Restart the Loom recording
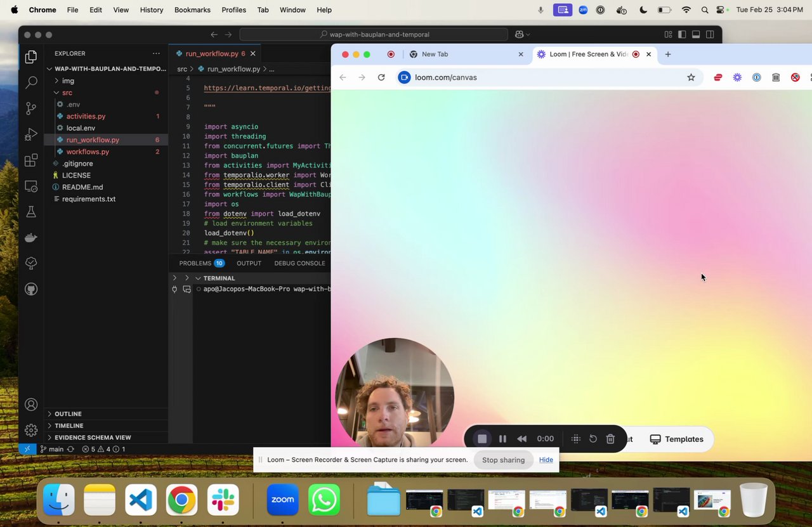The width and height of the screenshot is (812, 527). (x=593, y=439)
